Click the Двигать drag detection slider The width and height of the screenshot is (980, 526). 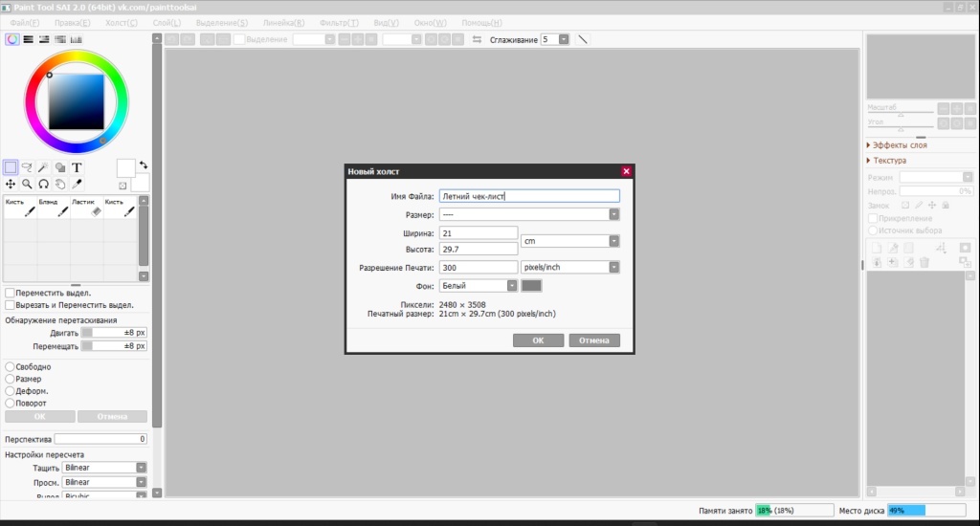click(x=114, y=333)
